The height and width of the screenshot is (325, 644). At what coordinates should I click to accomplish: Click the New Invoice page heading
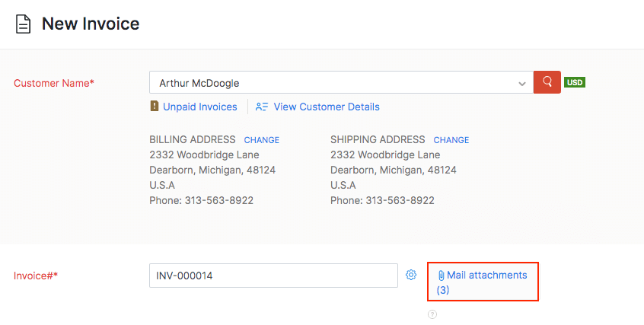pos(91,24)
